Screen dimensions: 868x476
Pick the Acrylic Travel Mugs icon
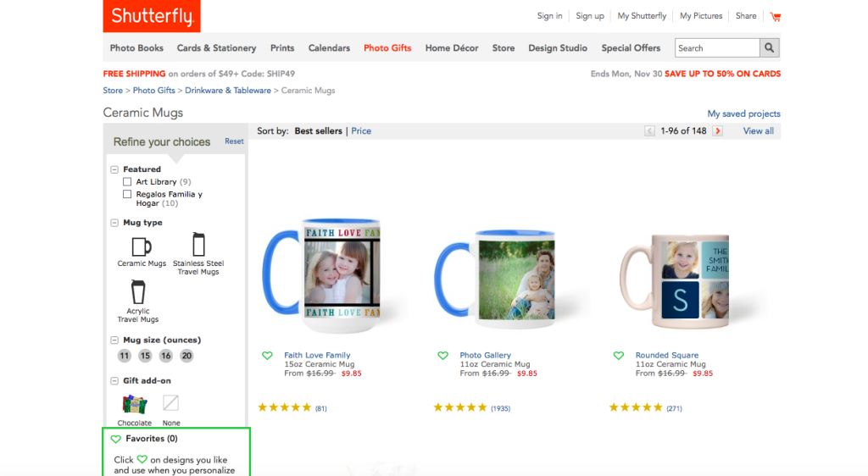137,293
